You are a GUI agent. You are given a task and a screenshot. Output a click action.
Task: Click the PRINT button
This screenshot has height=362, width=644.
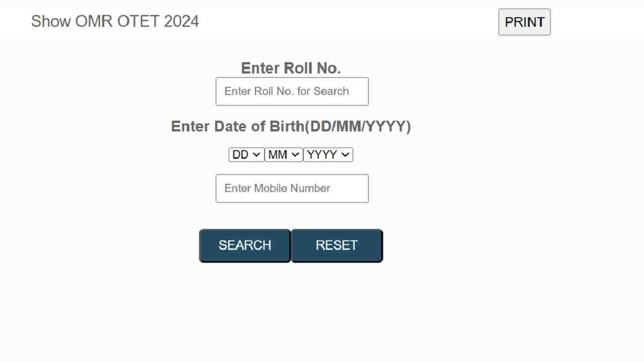(x=524, y=22)
